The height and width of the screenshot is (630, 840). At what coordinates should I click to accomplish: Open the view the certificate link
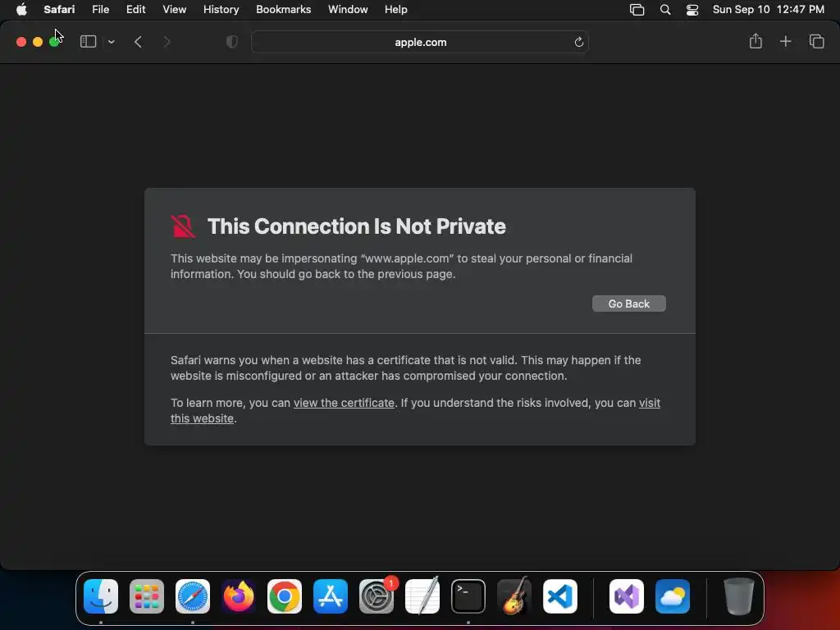click(344, 403)
